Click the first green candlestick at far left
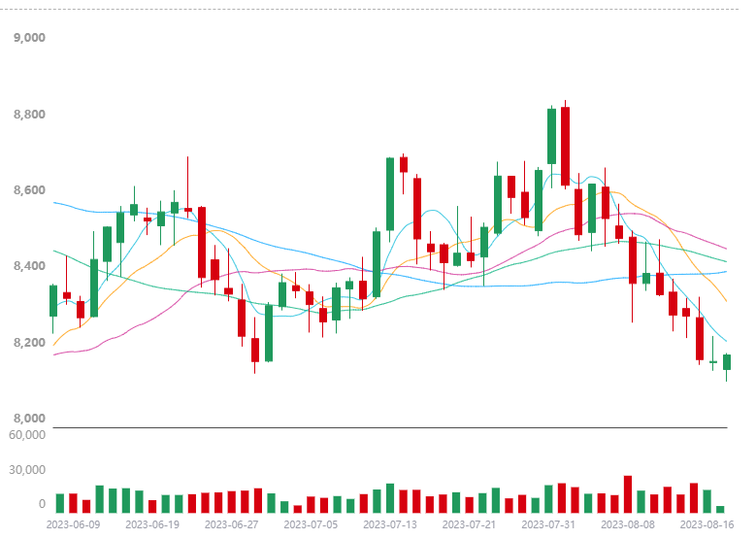The height and width of the screenshot is (539, 756). tap(53, 301)
